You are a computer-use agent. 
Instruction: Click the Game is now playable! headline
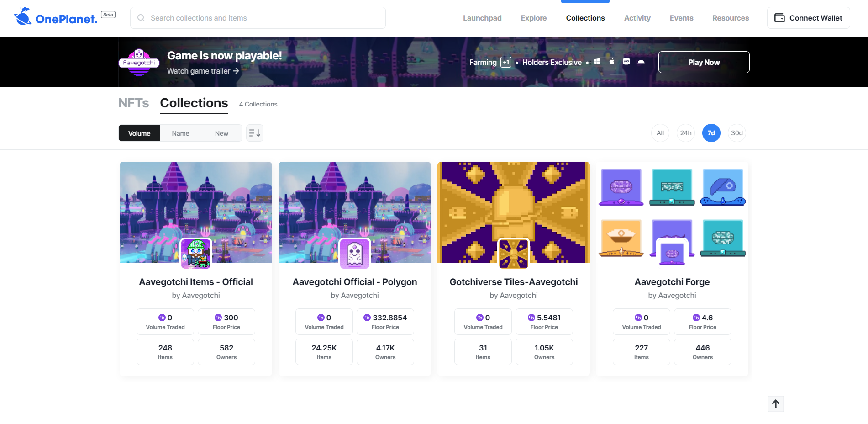click(x=225, y=56)
